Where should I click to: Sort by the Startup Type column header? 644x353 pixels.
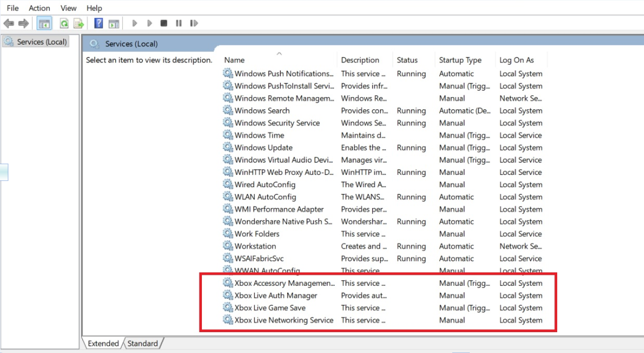pyautogui.click(x=460, y=60)
